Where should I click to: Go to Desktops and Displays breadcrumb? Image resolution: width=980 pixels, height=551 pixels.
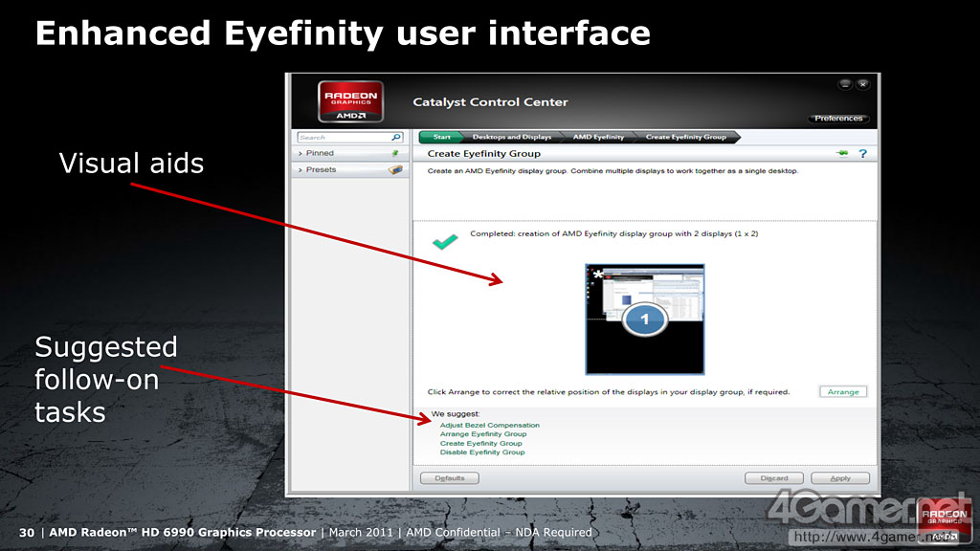coord(512,137)
